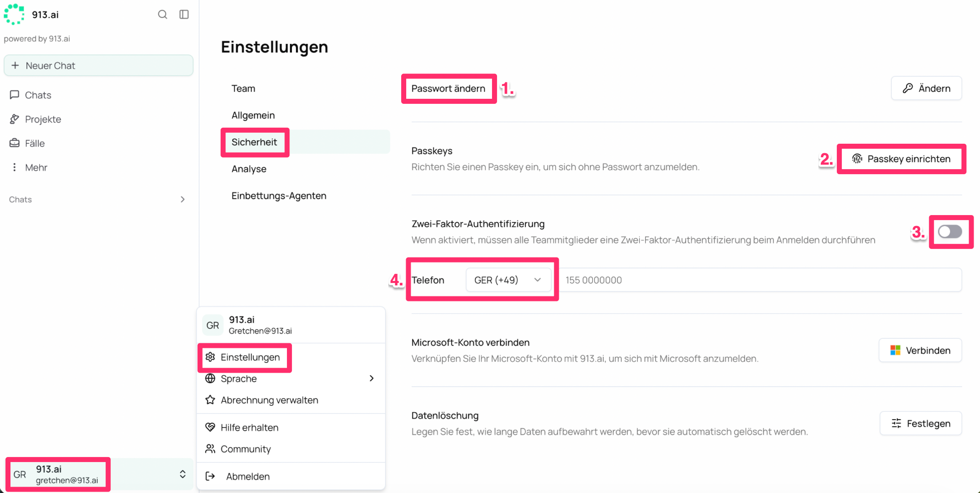Toggle the account switcher up-down chevron
Screen dimensions: 980x493
[x=183, y=474]
